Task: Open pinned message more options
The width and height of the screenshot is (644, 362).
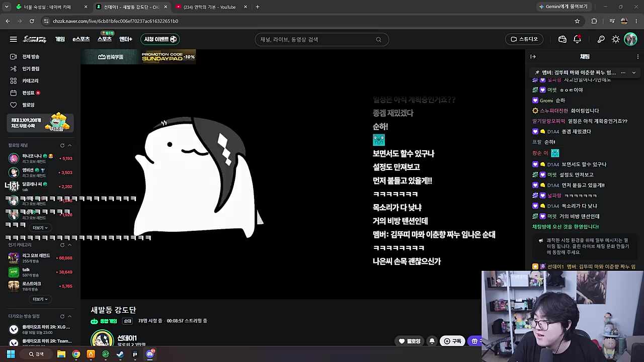Action: coord(623,73)
